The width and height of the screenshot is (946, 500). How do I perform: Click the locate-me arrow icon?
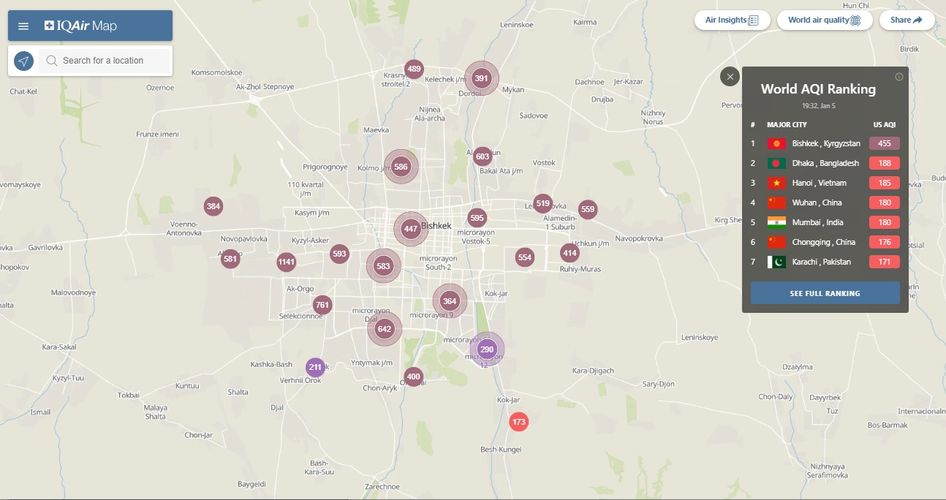[x=24, y=61]
